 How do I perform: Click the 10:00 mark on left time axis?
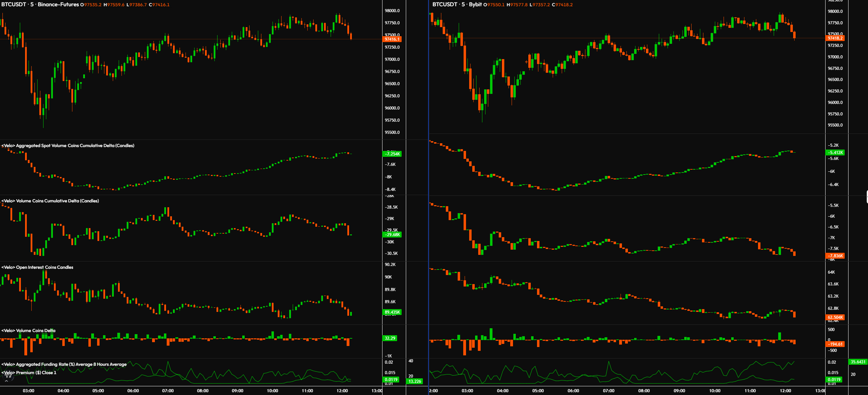click(273, 391)
